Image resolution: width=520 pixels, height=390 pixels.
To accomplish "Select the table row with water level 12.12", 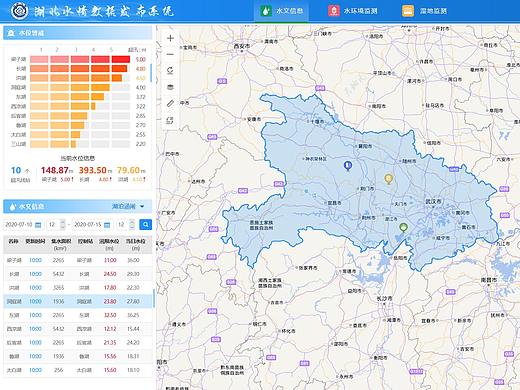I will [x=77, y=329].
